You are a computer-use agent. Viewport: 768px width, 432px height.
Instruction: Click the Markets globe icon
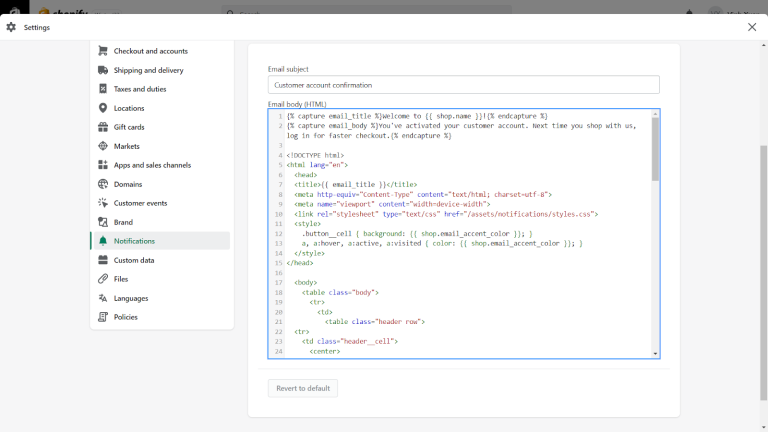[103, 146]
